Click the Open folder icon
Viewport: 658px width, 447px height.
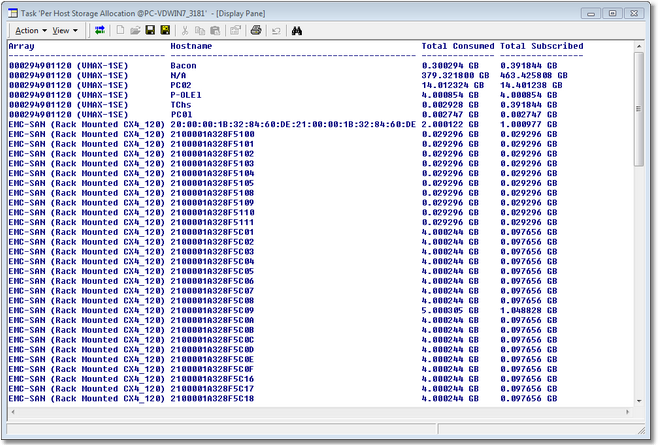[135, 30]
